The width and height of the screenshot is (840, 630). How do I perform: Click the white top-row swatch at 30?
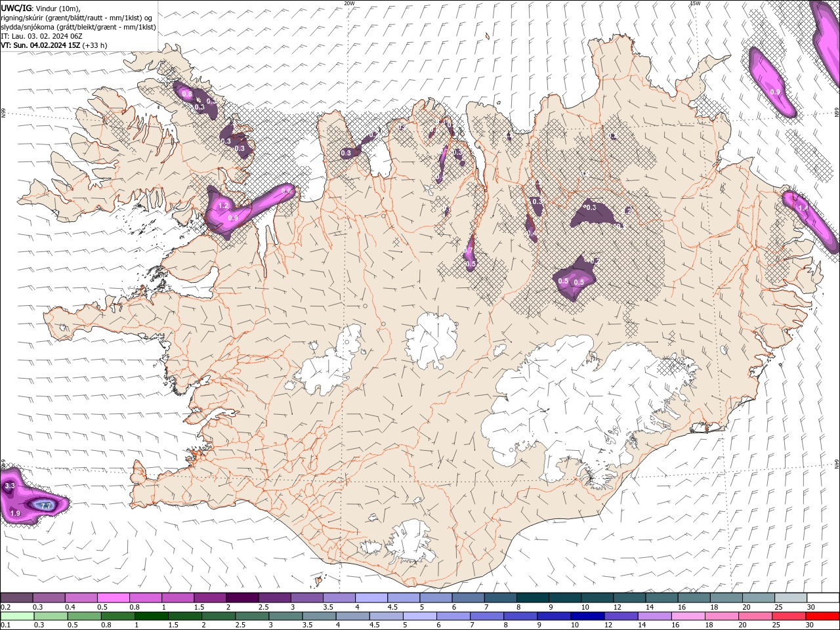(823, 598)
